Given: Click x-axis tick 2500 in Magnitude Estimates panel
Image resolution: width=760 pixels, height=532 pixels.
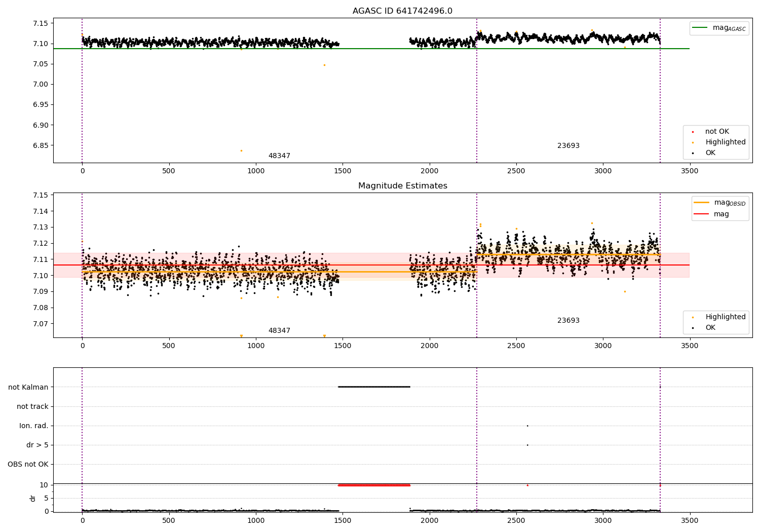Looking at the screenshot, I should 516,346.
